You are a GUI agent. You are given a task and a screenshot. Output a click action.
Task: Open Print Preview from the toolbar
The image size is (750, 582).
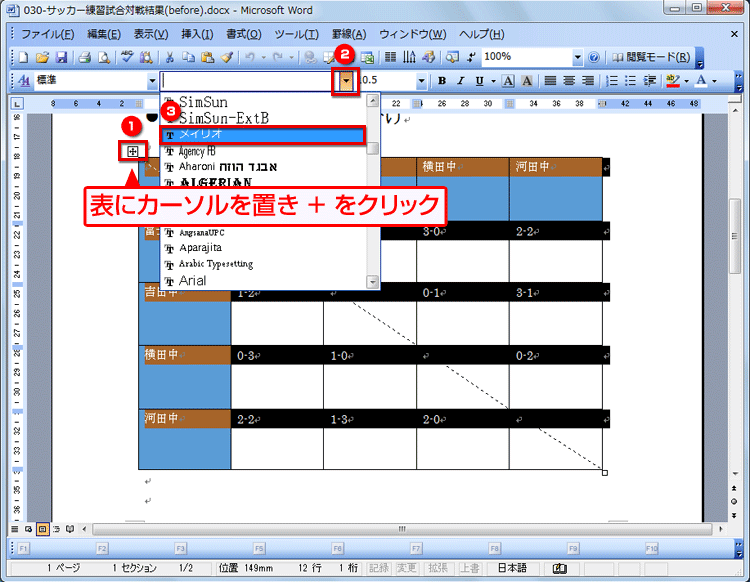pos(103,57)
